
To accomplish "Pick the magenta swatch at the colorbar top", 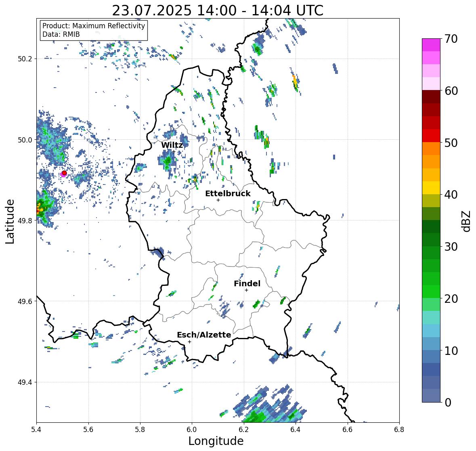I will (431, 45).
